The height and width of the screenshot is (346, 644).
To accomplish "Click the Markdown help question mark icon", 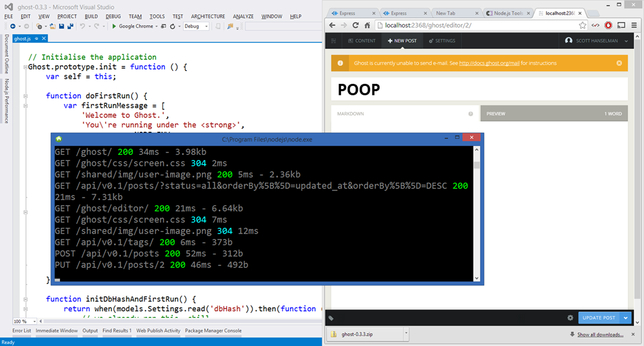I will point(471,114).
